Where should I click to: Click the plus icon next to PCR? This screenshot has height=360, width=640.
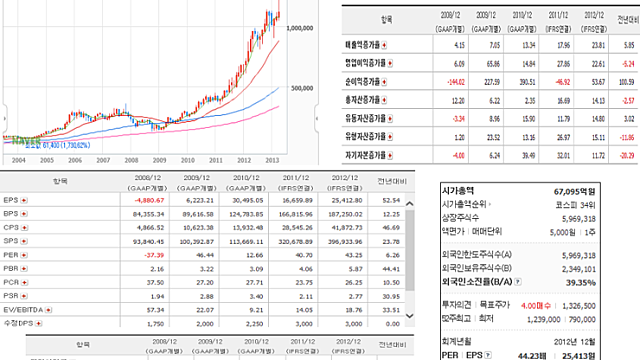[x=24, y=282]
